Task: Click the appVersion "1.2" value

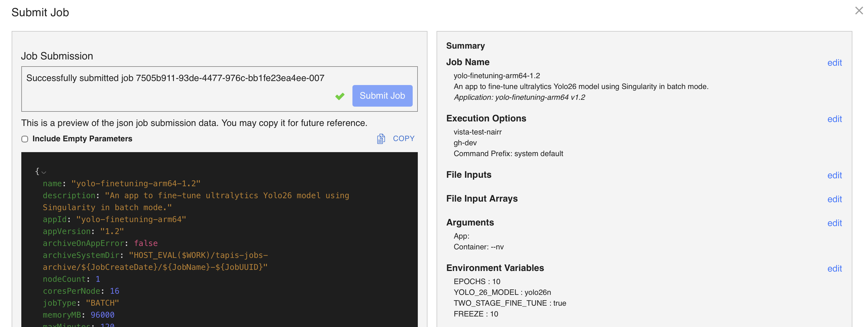Action: tap(112, 231)
